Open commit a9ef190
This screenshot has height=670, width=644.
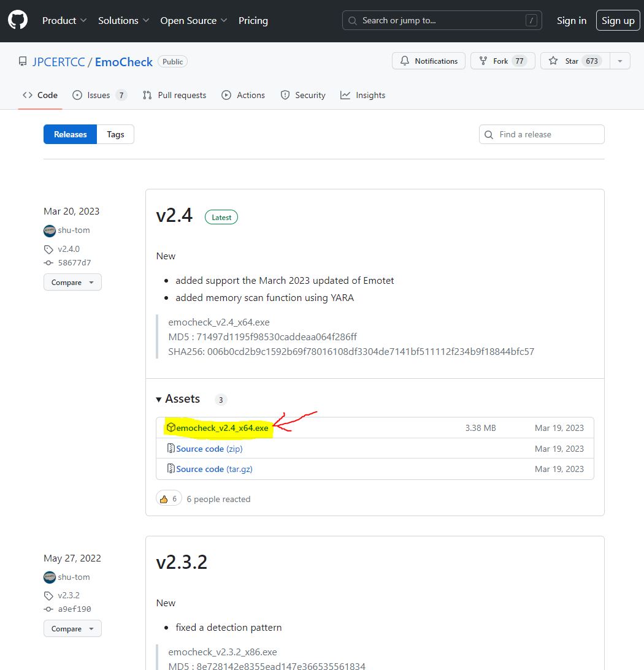74,609
